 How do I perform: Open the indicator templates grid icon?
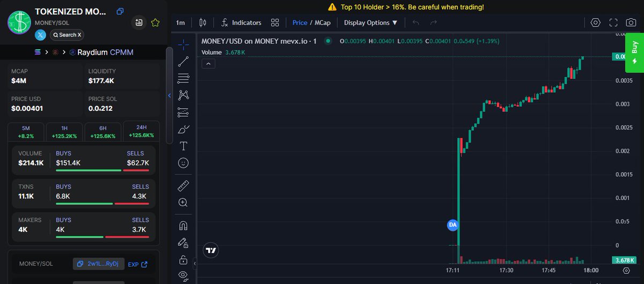click(x=275, y=23)
